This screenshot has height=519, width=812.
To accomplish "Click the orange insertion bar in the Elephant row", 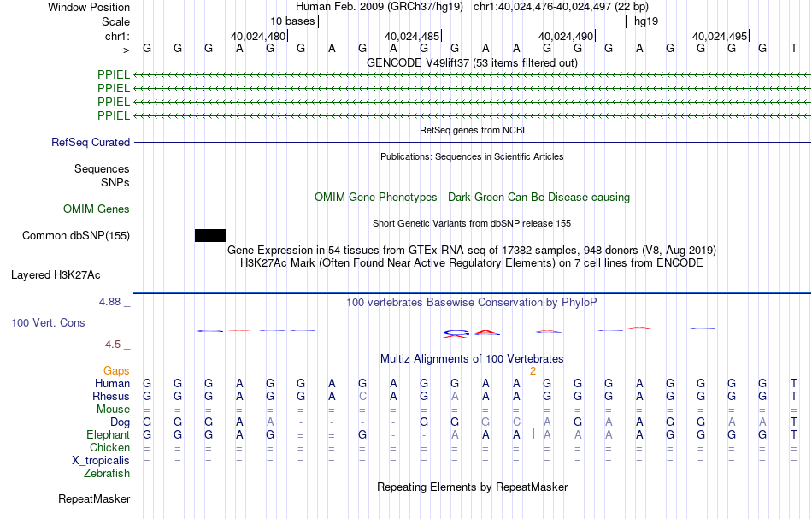I will tap(533, 434).
